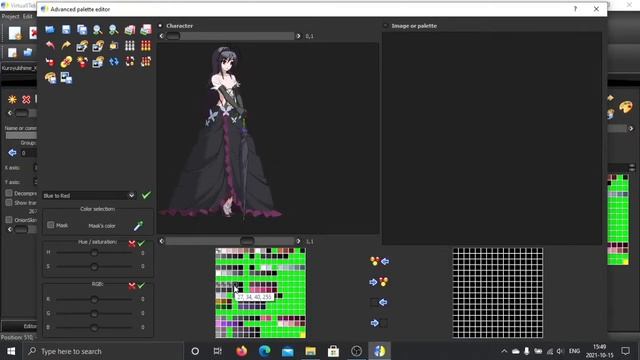Click left arrow of scrollbar below character preview
This screenshot has height=360, width=640.
pyautogui.click(x=161, y=241)
